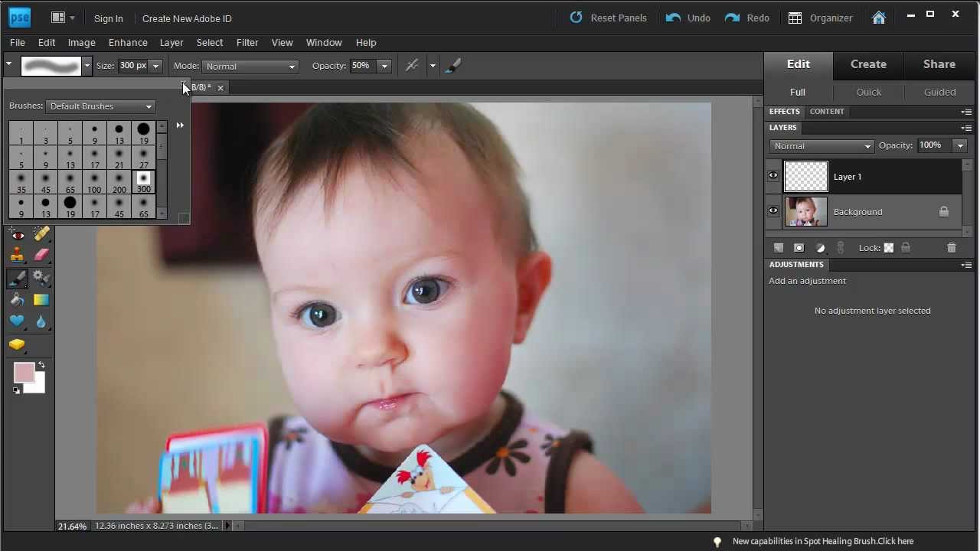
Task: Select the yellow Sponge tool
Action: pyautogui.click(x=17, y=344)
